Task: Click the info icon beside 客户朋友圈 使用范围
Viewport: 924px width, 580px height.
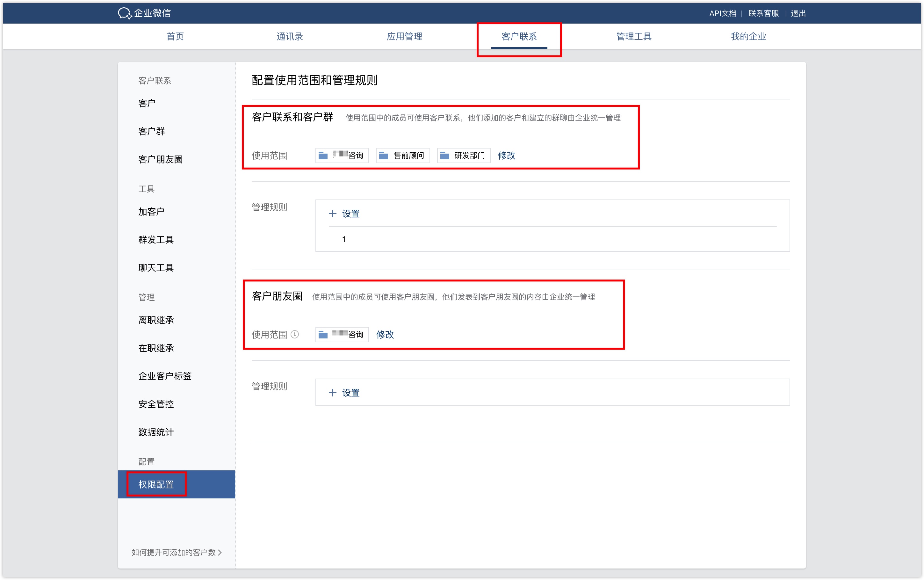Action: click(x=294, y=334)
